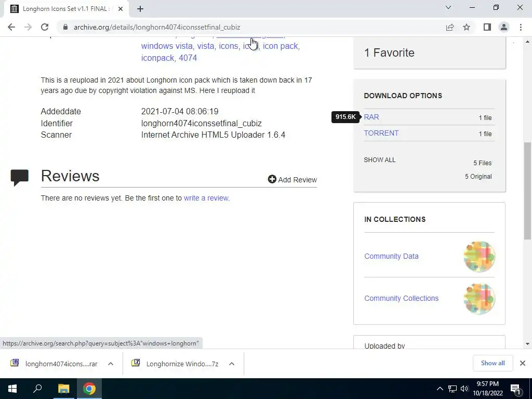Open the 'vista' topic link
This screenshot has height=399, width=532.
click(206, 46)
